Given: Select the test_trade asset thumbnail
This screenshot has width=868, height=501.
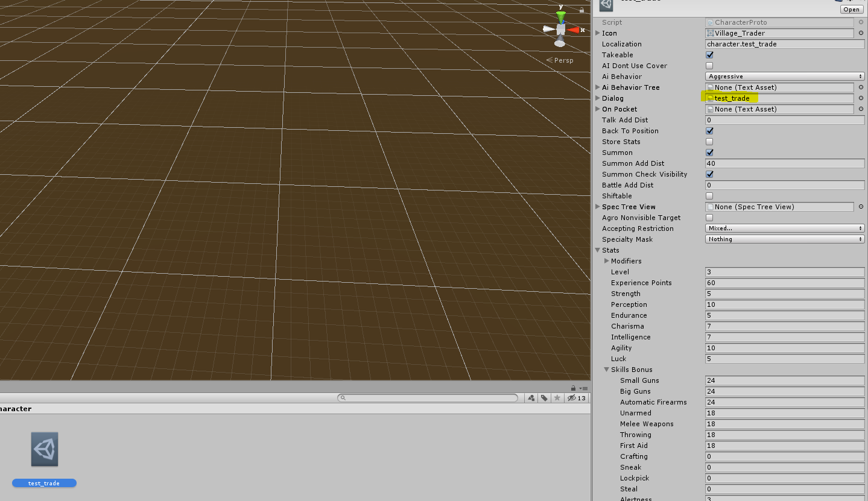Looking at the screenshot, I should tap(45, 449).
